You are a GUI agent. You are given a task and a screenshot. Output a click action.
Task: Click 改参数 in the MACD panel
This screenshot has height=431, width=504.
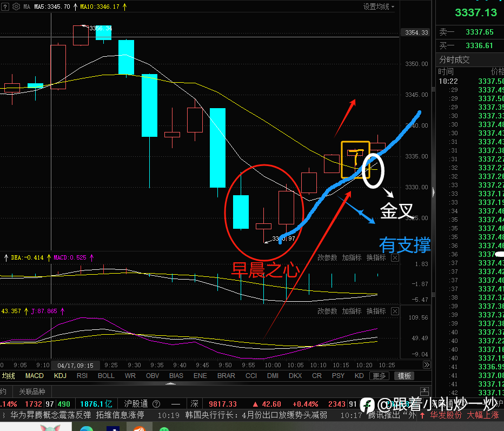coord(327,258)
